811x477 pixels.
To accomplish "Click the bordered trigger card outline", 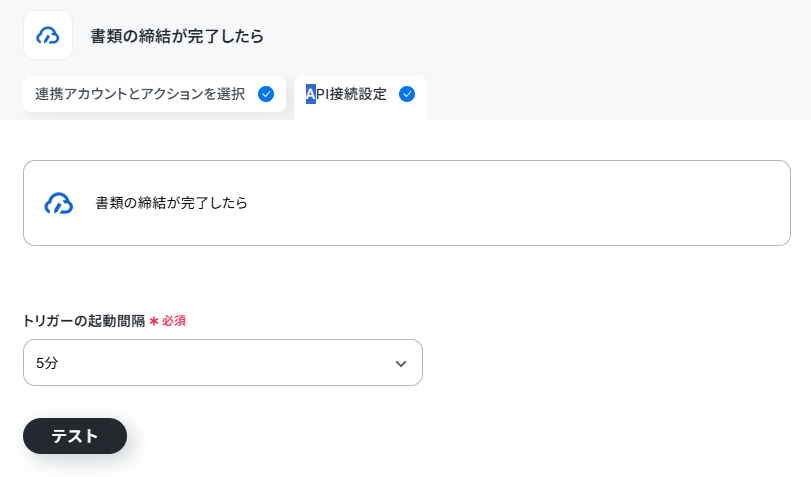I will coord(407,203).
